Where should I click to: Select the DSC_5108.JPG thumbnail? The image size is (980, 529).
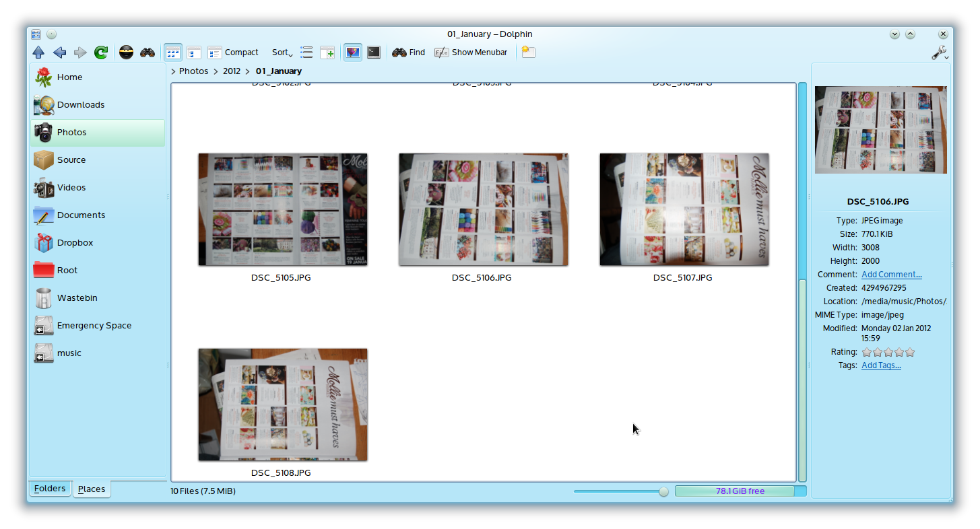pyautogui.click(x=283, y=404)
